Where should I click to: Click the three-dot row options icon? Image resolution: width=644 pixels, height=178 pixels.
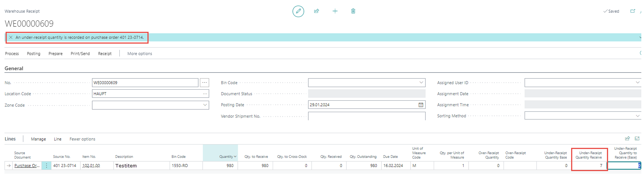[46, 166]
